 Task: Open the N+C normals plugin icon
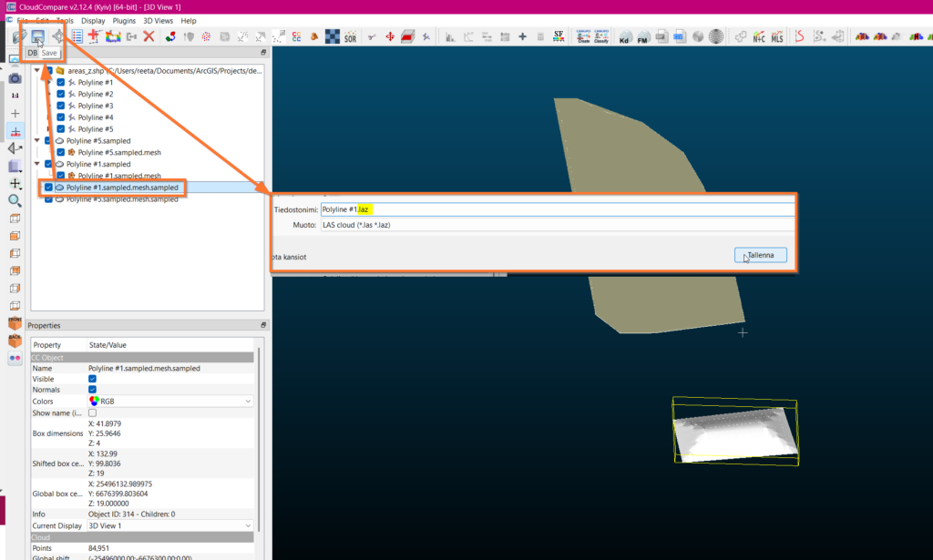759,37
